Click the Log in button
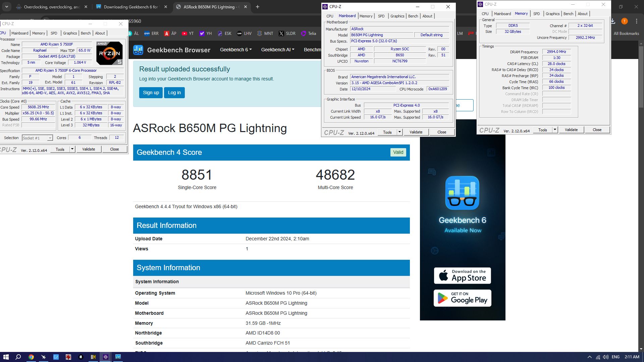 pyautogui.click(x=174, y=93)
